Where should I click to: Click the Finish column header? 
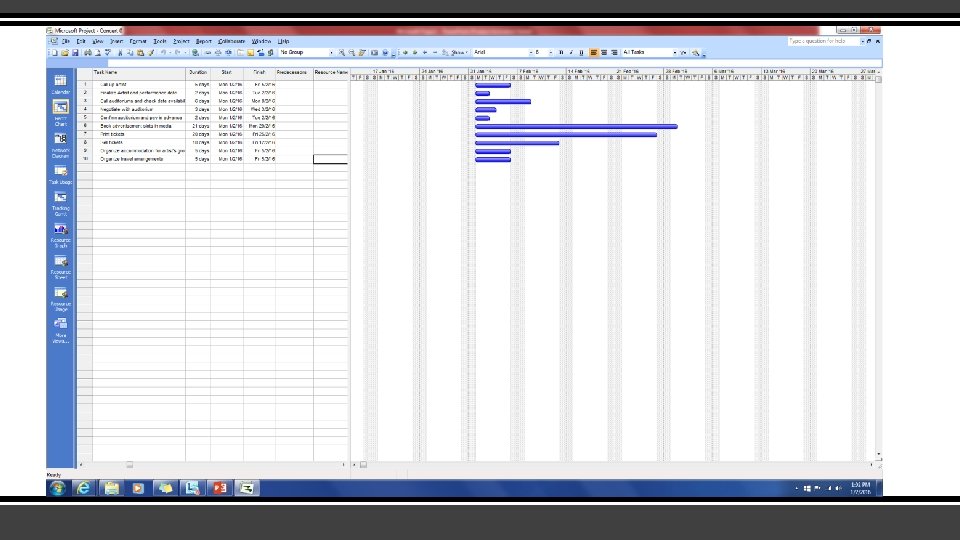260,72
